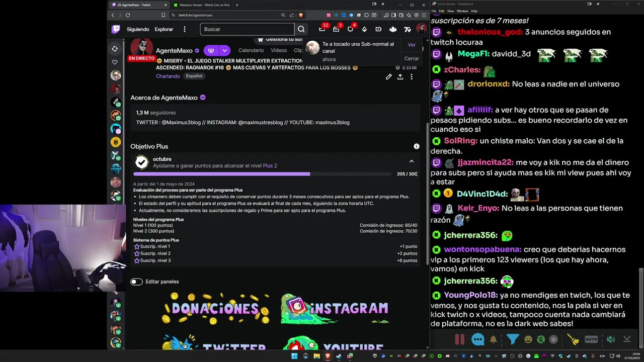Image resolution: width=644 pixels, height=362 pixels.
Task: Click the heart followed-channels icon in sidebar
Action: tap(115, 62)
